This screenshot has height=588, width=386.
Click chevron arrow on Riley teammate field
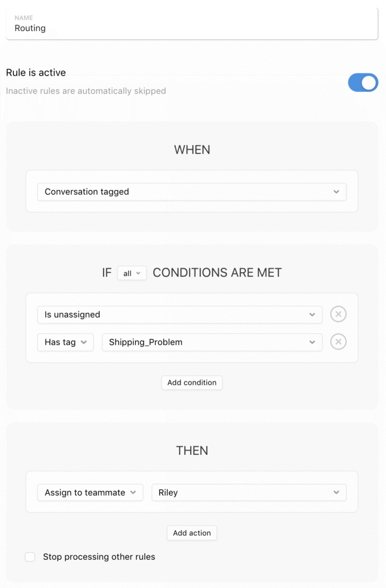coord(336,492)
